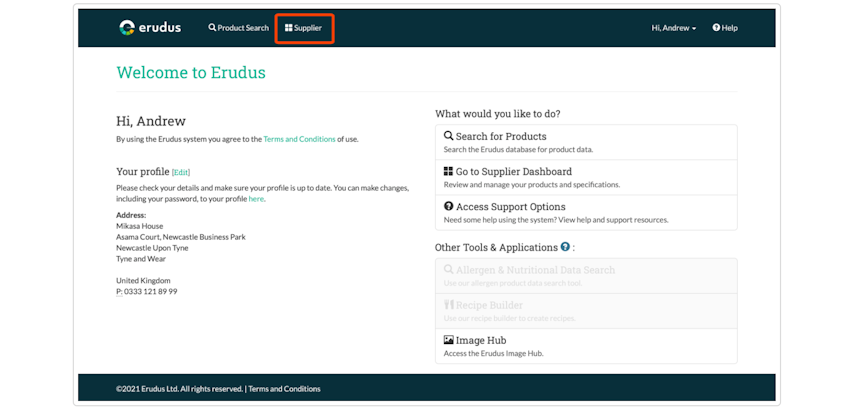Open the Product Search nav item
858x412 pixels.
239,28
